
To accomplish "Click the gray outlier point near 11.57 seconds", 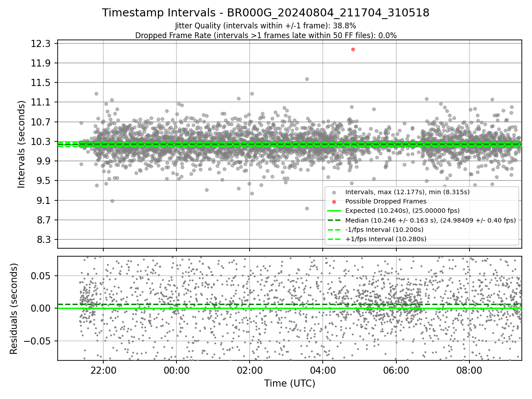I will coord(307,79).
